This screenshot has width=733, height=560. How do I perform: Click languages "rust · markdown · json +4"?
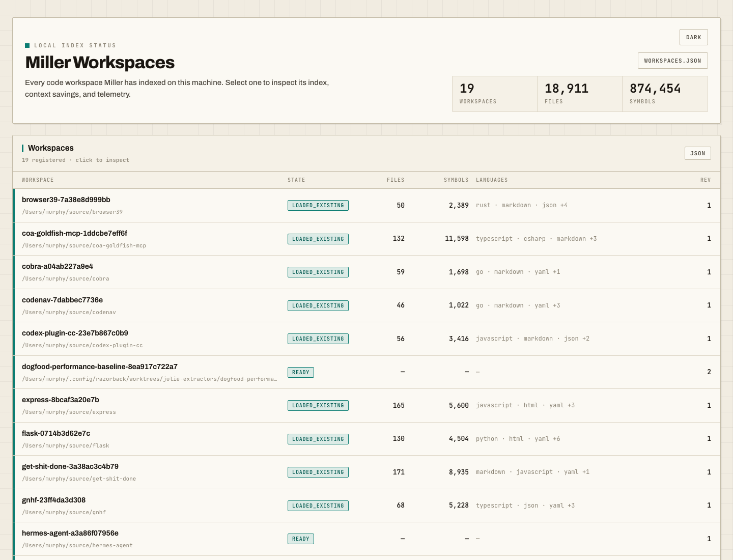click(522, 206)
